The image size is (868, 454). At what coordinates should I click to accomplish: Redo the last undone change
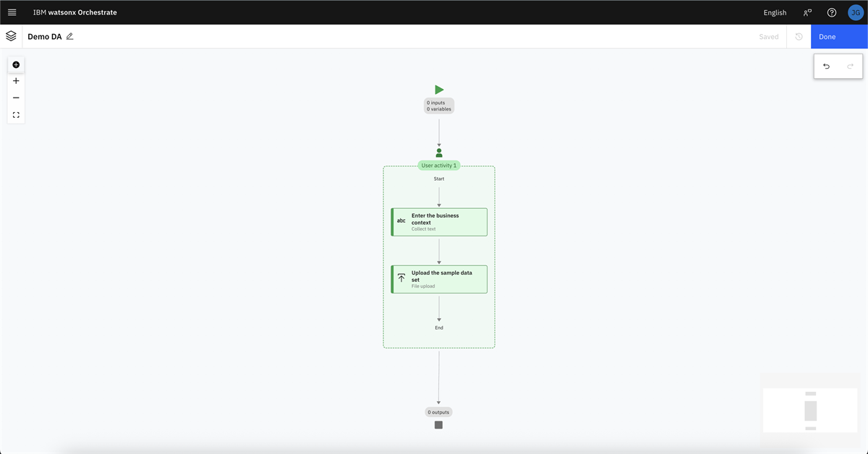tap(851, 67)
